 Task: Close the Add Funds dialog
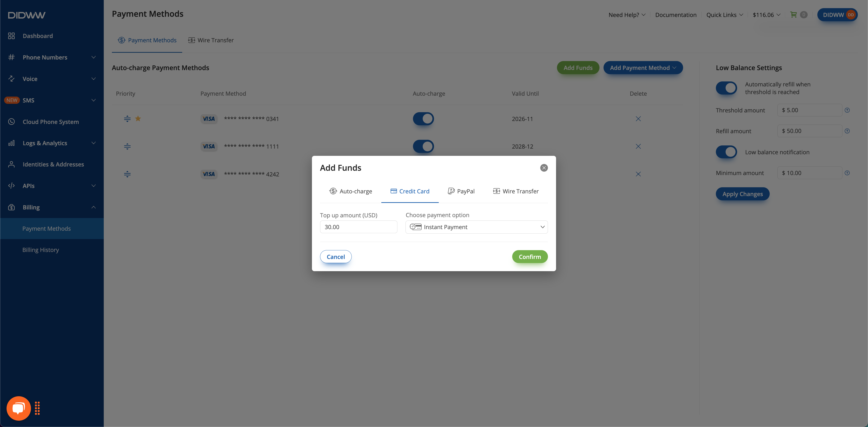pyautogui.click(x=543, y=168)
